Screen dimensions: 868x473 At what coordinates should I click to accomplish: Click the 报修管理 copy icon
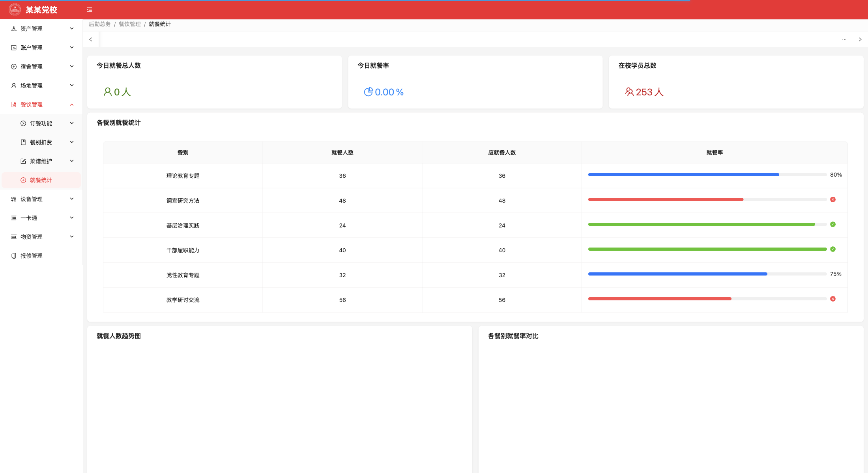click(14, 256)
